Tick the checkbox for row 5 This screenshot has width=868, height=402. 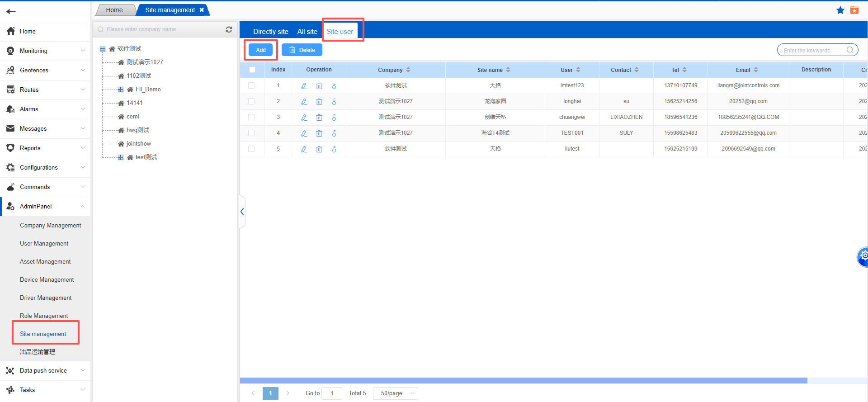(251, 149)
